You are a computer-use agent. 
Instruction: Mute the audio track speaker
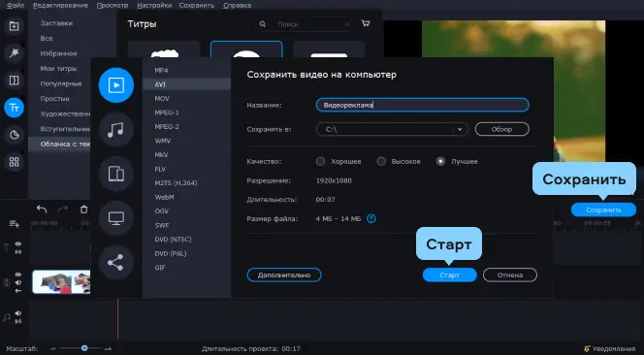18,313
